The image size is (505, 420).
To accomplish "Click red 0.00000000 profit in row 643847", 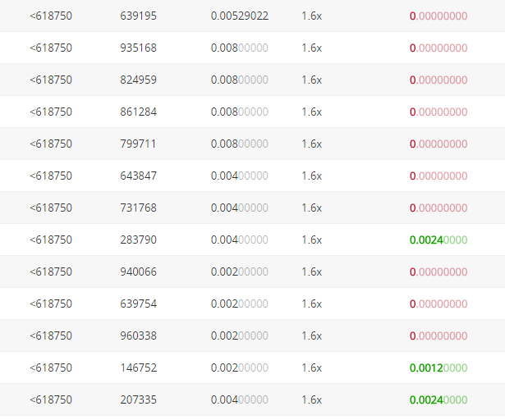I will click(438, 176).
